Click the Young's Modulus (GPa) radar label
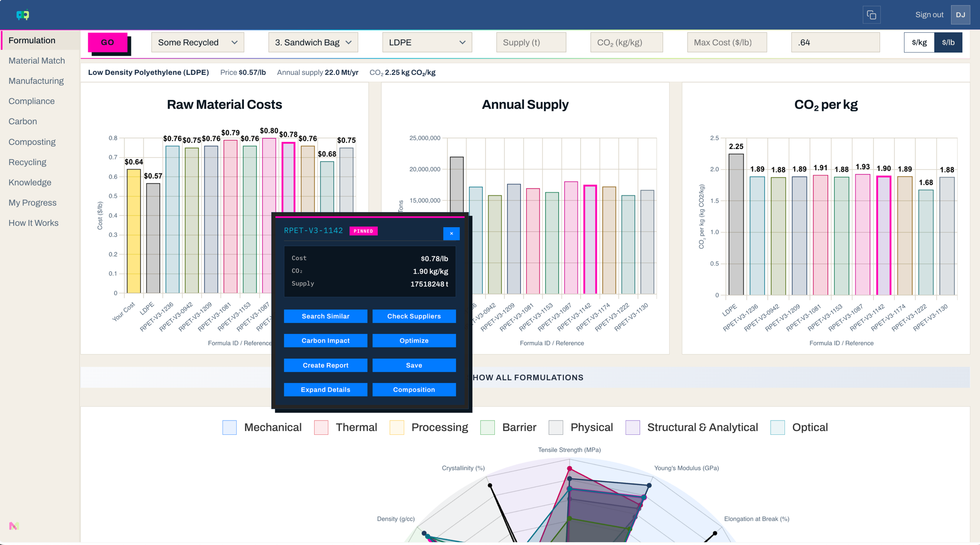 click(686, 468)
